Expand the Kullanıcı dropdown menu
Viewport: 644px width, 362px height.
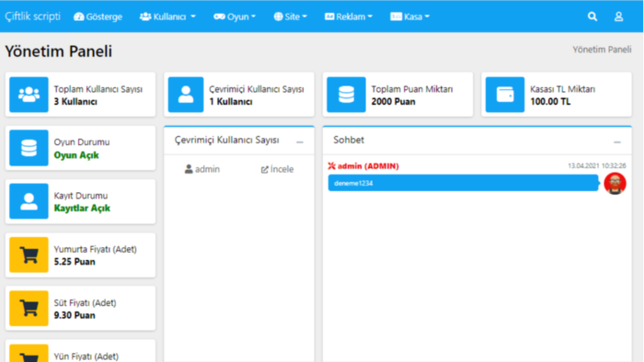167,17
